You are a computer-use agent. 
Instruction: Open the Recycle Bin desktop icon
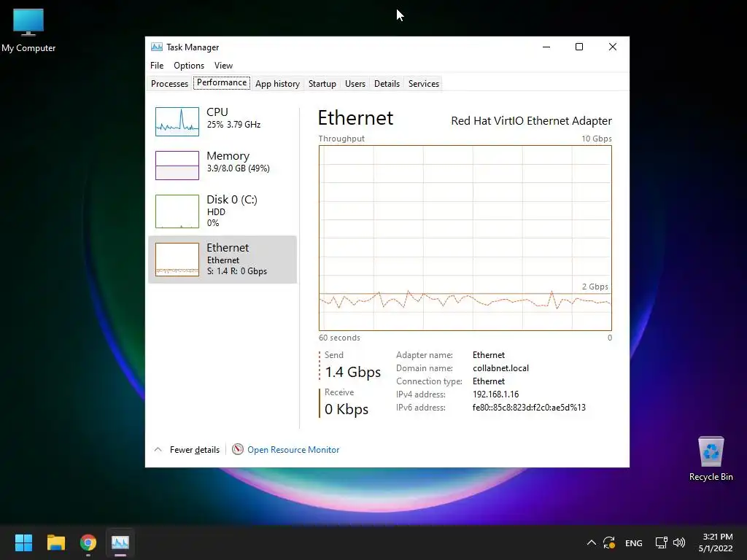(711, 459)
